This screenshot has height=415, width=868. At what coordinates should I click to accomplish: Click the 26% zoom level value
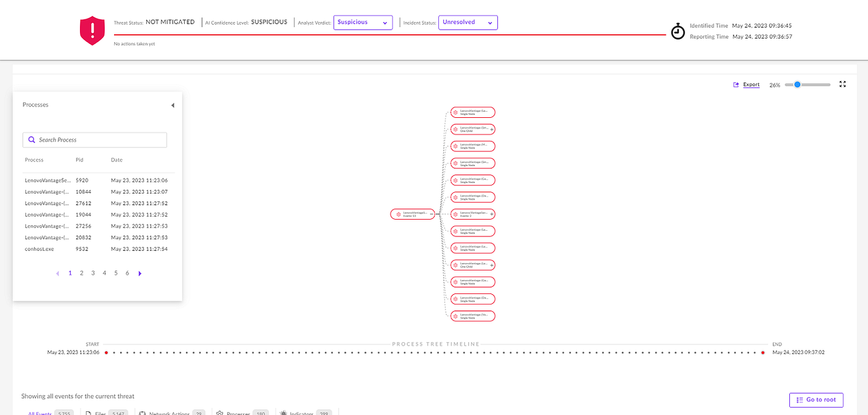click(x=774, y=85)
